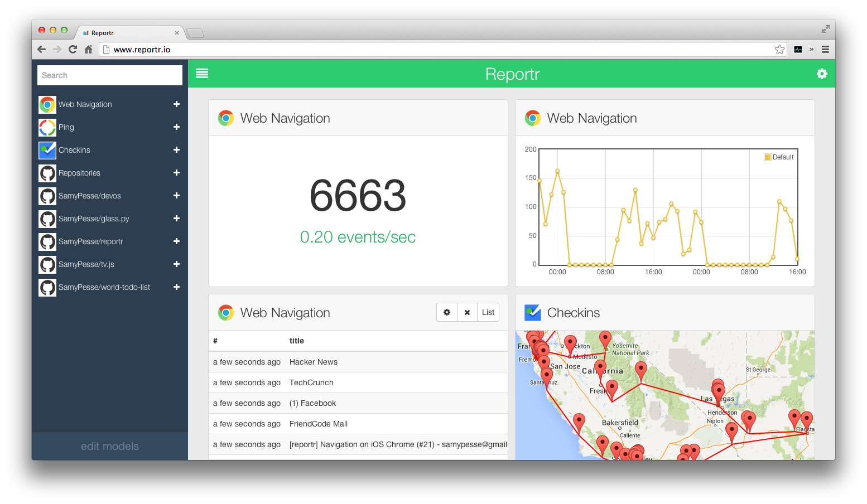Open the hamburger menu in green header
The image size is (867, 504).
202,74
